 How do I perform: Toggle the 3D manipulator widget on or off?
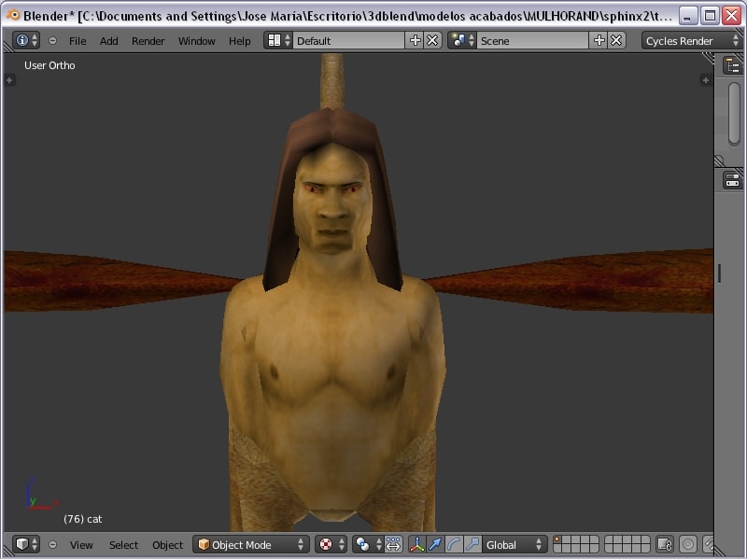[416, 545]
